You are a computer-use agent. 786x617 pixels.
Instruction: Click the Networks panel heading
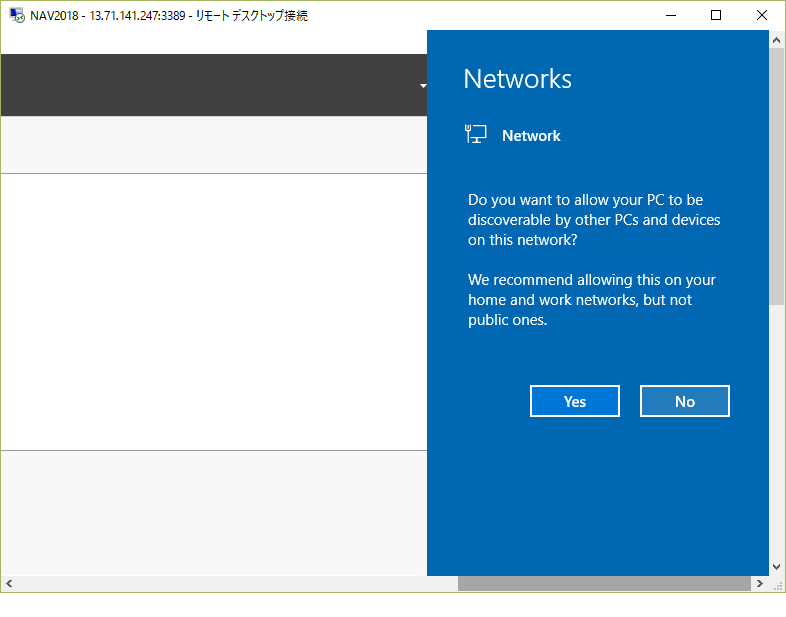[517, 79]
